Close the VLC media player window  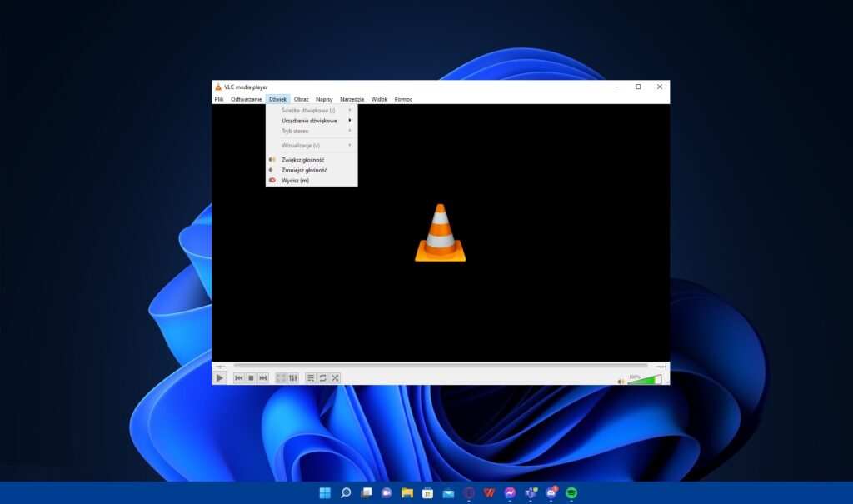660,87
